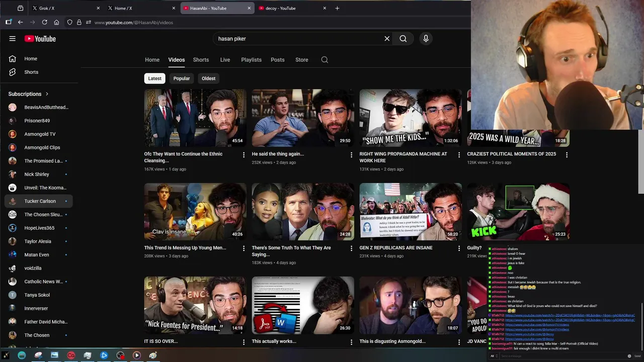Open options for 'RIGHT WING PROPAGANDA MACHINE' video
Viewport: 644px width, 362px height.
coord(459,155)
